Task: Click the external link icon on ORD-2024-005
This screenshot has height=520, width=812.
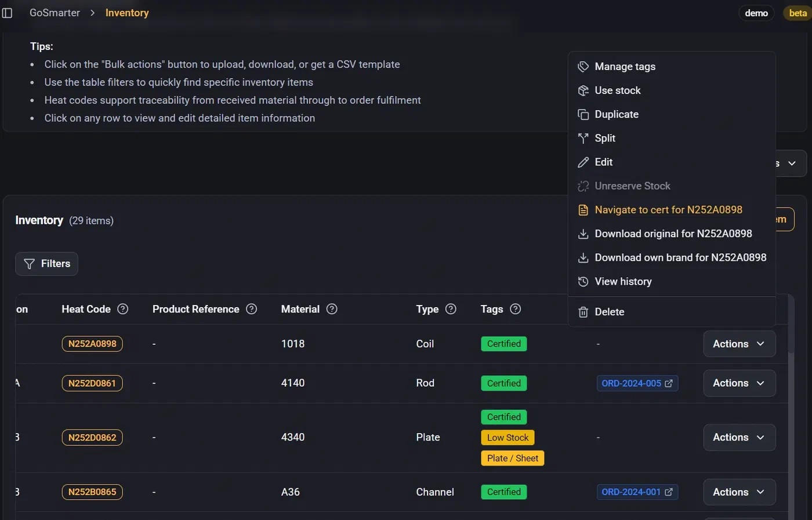Action: tap(669, 383)
